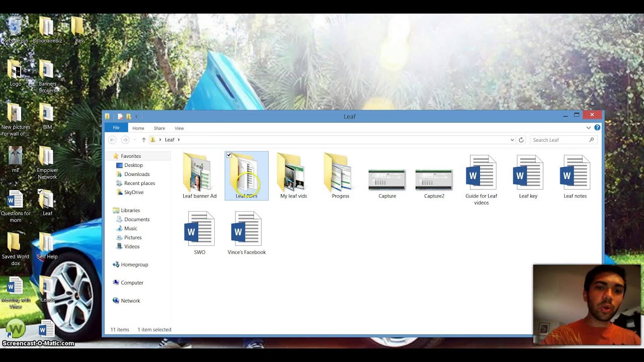Open the address bar history dropdown
The image size is (644, 362).
coord(512,140)
